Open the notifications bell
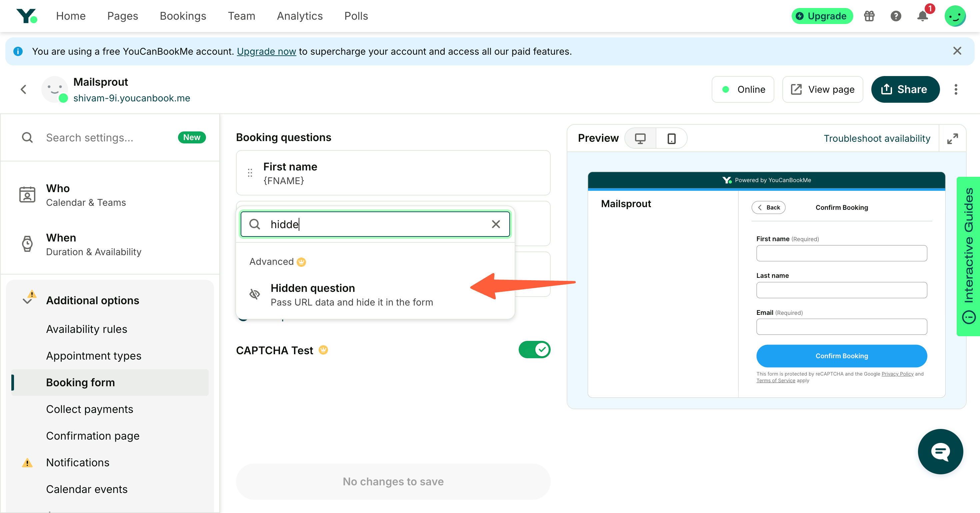 pyautogui.click(x=922, y=16)
